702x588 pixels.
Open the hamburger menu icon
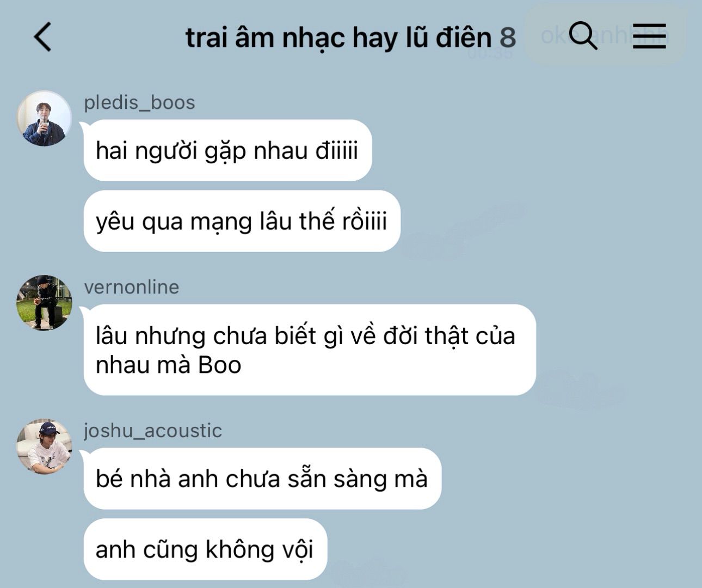click(x=649, y=36)
